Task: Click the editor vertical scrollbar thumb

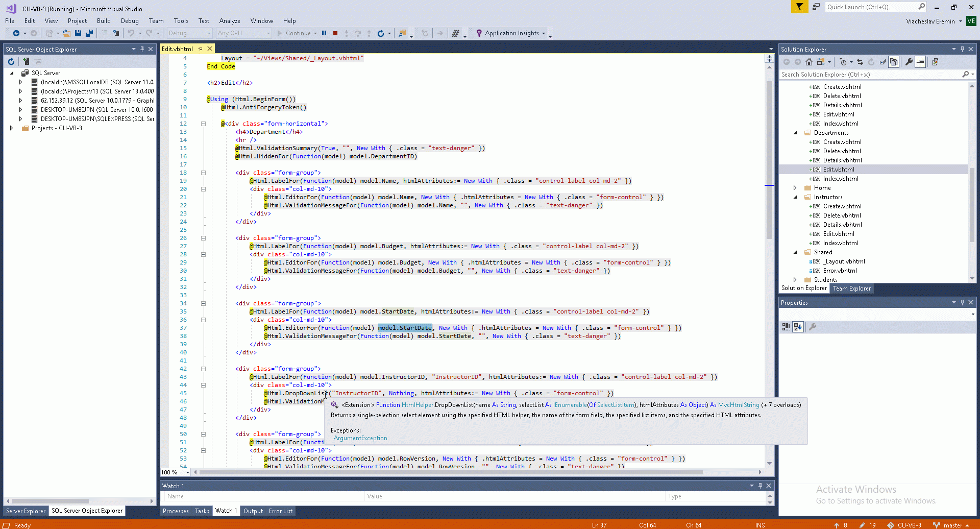Action: coord(769,160)
